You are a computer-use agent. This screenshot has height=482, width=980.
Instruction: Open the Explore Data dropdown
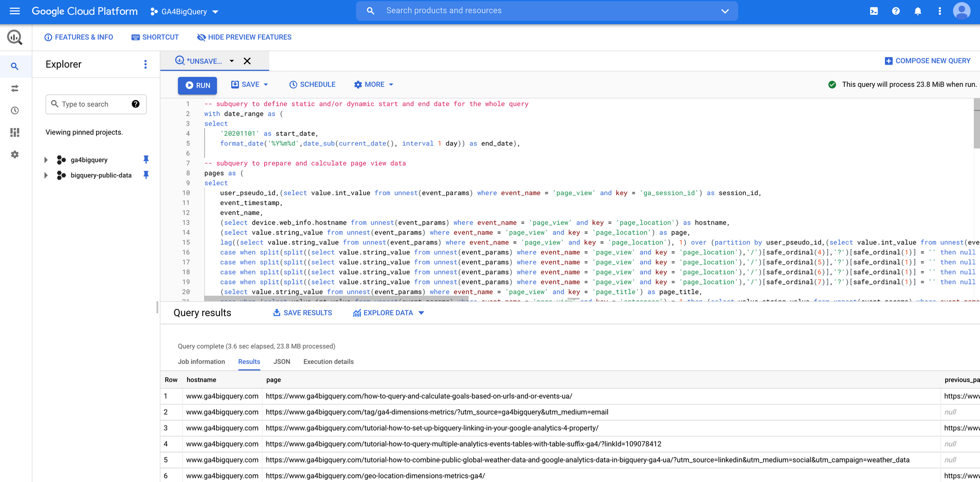tap(388, 313)
